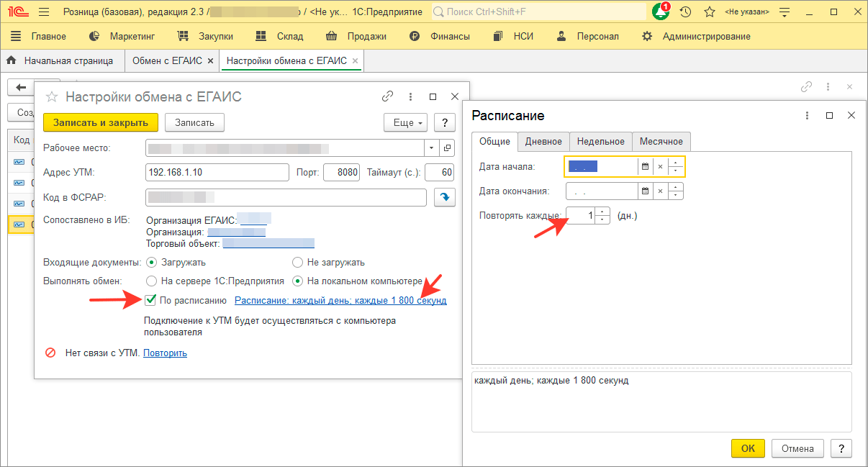Click the Дата начала spinner arrows
Screen dimensions: 868x467
(675, 167)
